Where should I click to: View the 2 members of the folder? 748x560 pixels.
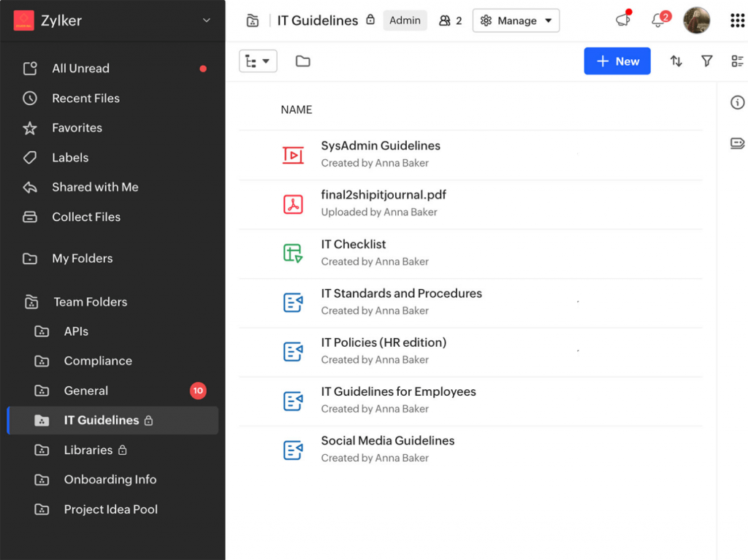click(450, 20)
